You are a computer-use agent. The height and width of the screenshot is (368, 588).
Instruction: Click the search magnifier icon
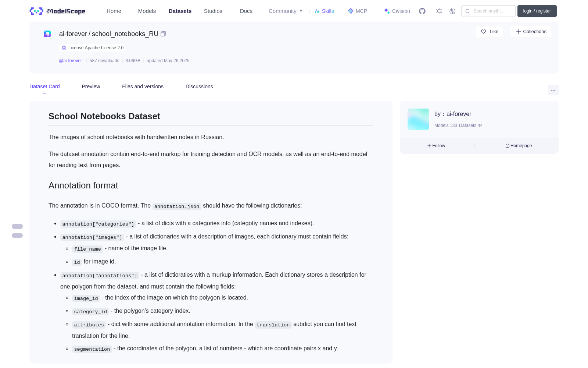coord(467,11)
